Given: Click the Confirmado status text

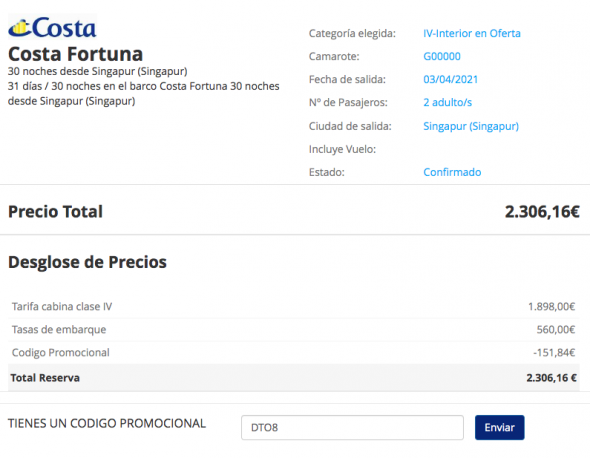Looking at the screenshot, I should tap(452, 172).
